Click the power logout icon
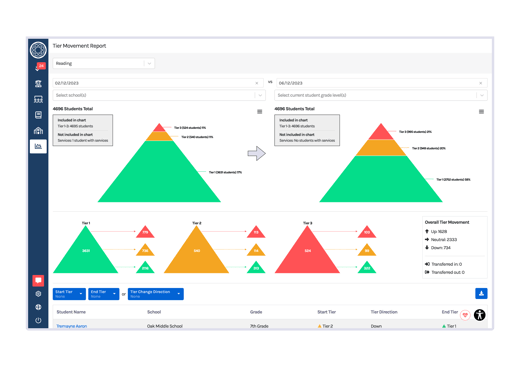Viewport: 520px width, 367px height. 38,320
